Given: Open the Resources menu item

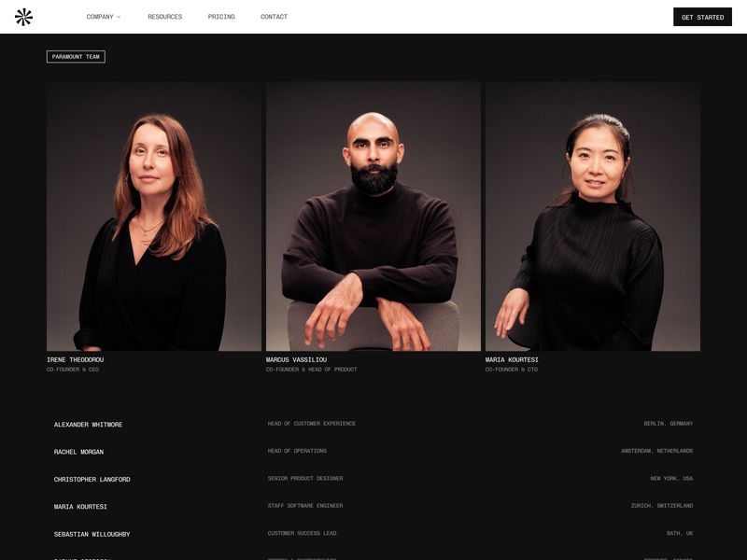Looking at the screenshot, I should [x=165, y=17].
